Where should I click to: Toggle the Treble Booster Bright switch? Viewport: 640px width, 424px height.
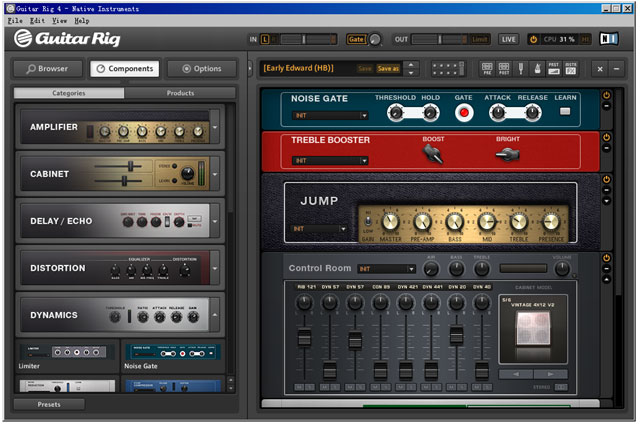[507, 154]
